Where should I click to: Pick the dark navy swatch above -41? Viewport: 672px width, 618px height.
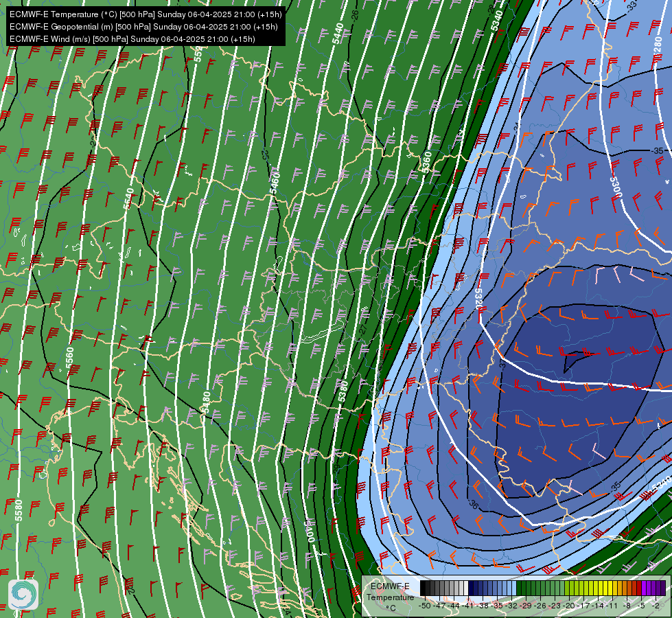pos(471,588)
